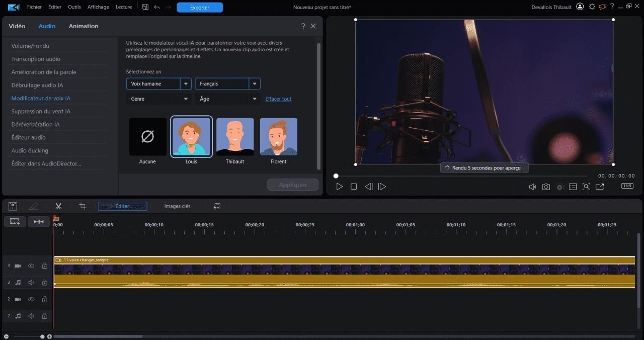644x340 pixels.
Task: Toggle lock on video track 2
Action: pos(44,299)
